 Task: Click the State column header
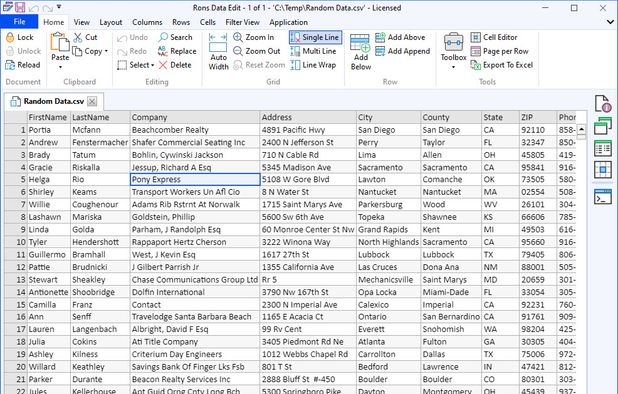501,117
